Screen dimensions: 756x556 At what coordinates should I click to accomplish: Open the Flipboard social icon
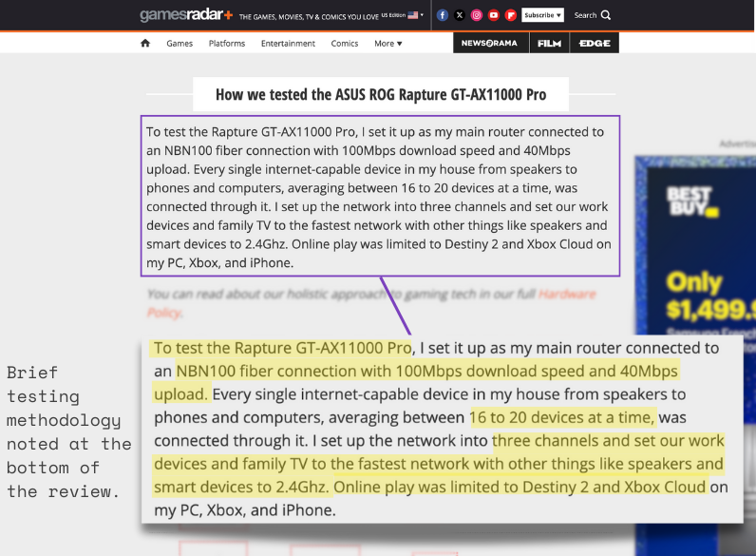pos(511,15)
